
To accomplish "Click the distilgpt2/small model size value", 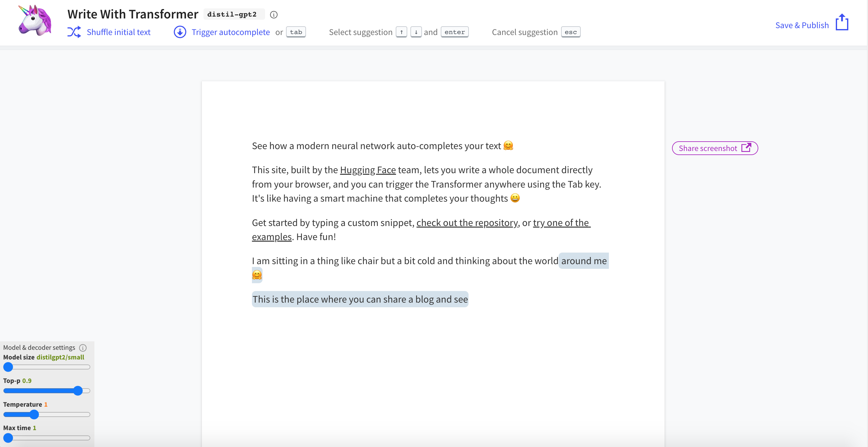I will pos(60,357).
